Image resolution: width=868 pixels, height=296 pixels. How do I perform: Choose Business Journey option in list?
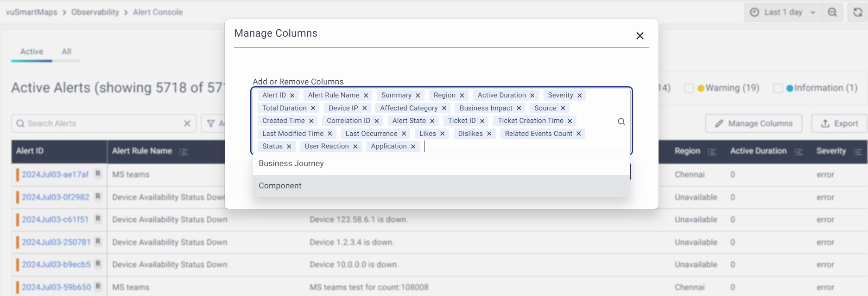pos(291,163)
